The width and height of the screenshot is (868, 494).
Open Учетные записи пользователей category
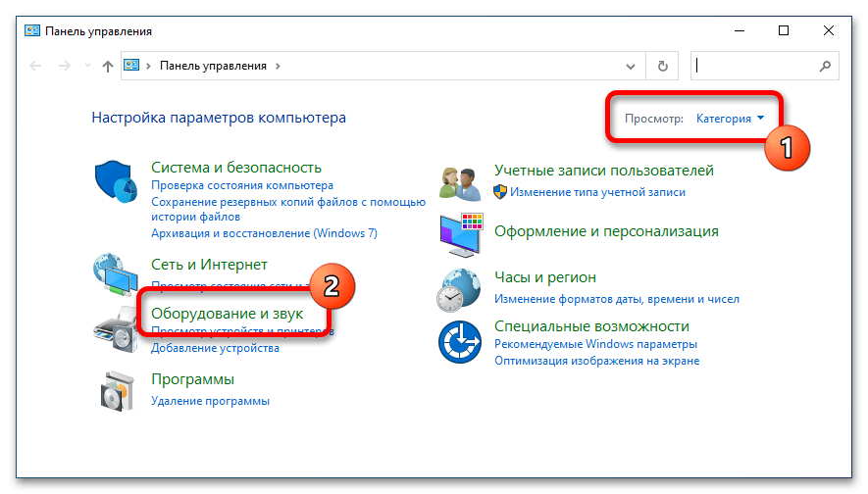pyautogui.click(x=604, y=171)
